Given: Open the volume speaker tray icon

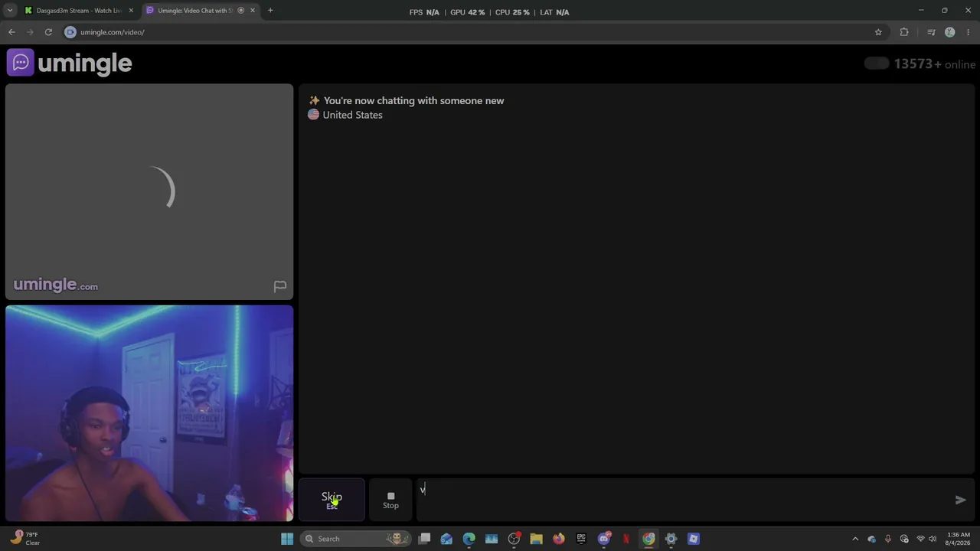Looking at the screenshot, I should pos(933,539).
